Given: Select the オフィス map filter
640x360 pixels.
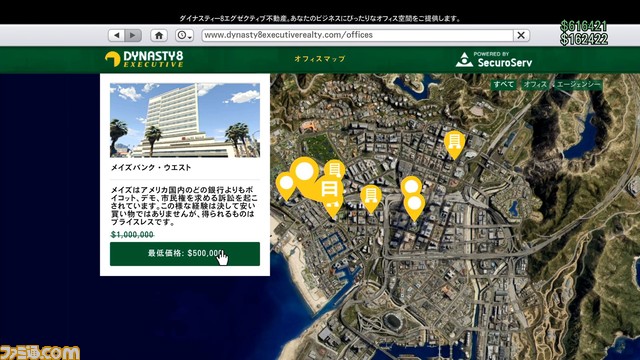Looking at the screenshot, I should [x=535, y=84].
